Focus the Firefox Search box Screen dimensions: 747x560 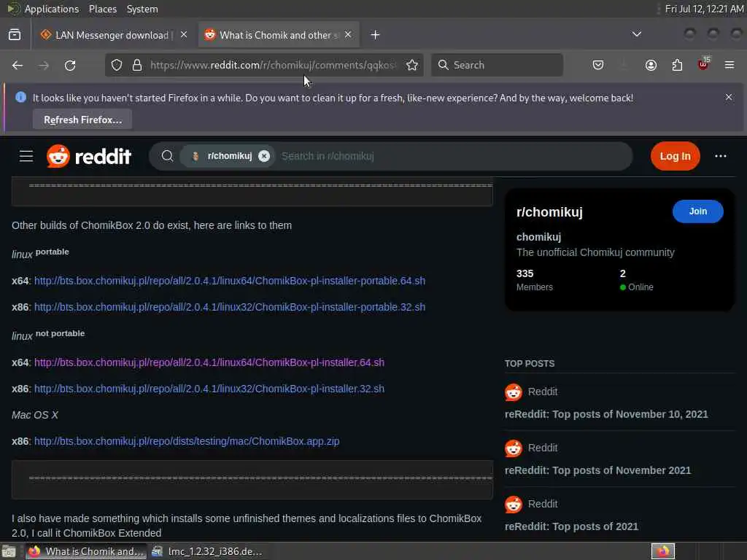click(x=497, y=65)
